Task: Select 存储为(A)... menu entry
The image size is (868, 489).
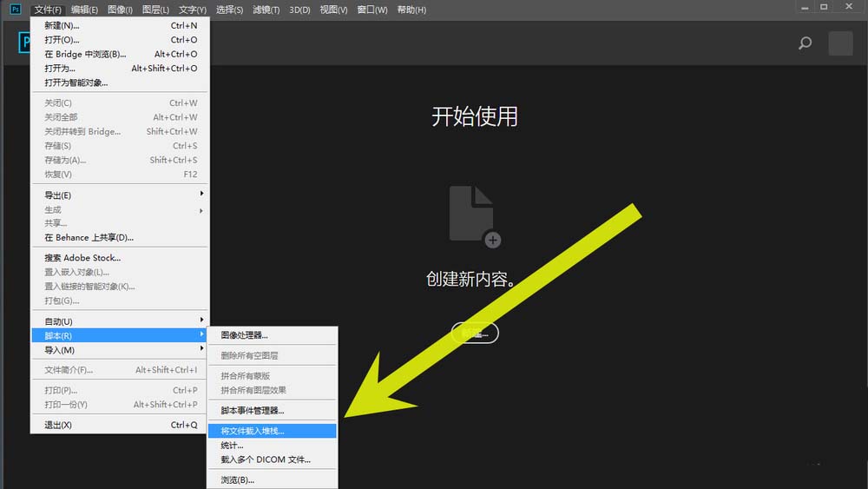Action: [120, 160]
